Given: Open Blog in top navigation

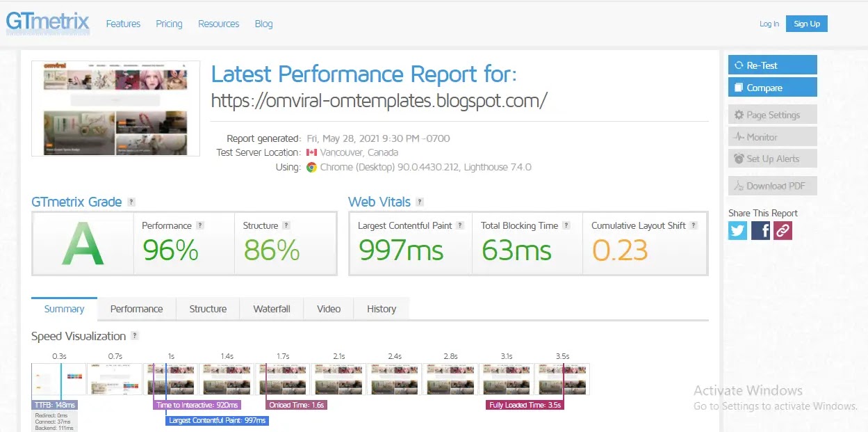Looking at the screenshot, I should (263, 24).
